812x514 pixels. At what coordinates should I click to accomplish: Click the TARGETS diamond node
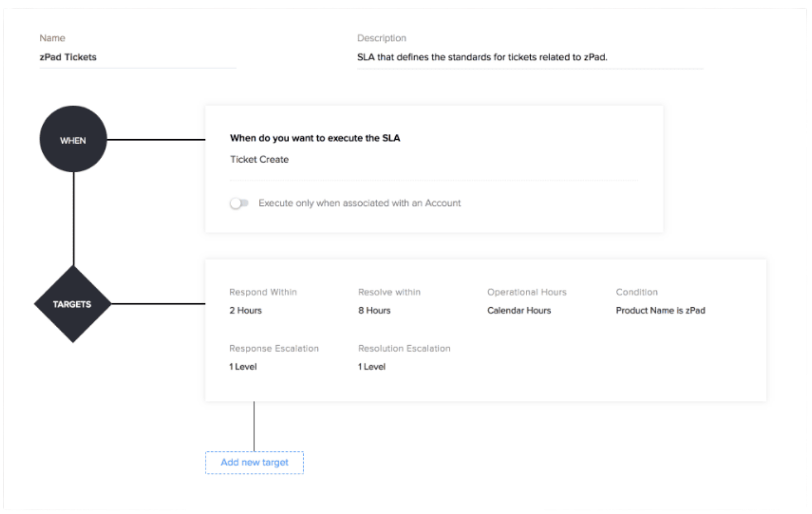(x=72, y=304)
